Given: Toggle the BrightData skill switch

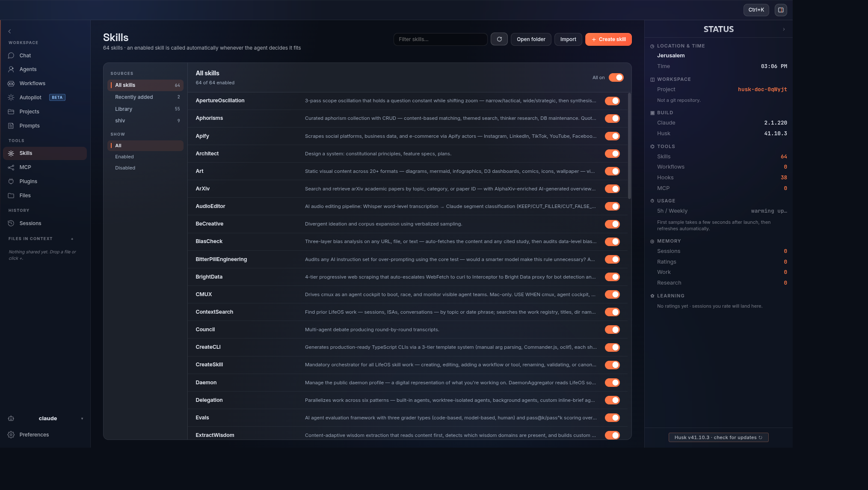Looking at the screenshot, I should pyautogui.click(x=612, y=277).
